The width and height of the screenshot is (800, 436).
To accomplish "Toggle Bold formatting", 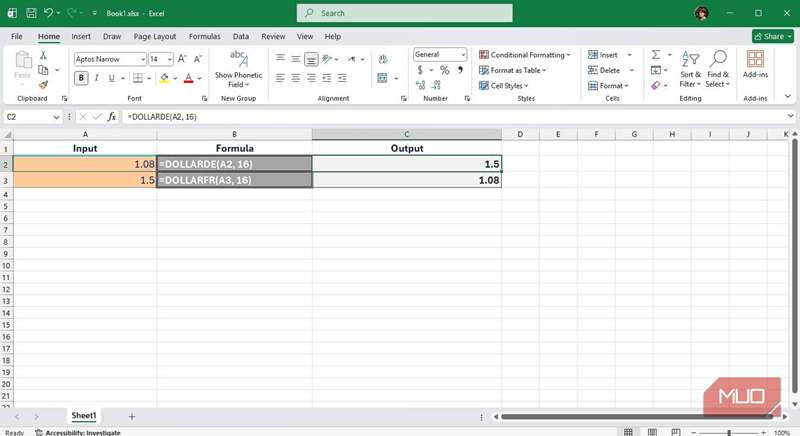I will (x=82, y=78).
